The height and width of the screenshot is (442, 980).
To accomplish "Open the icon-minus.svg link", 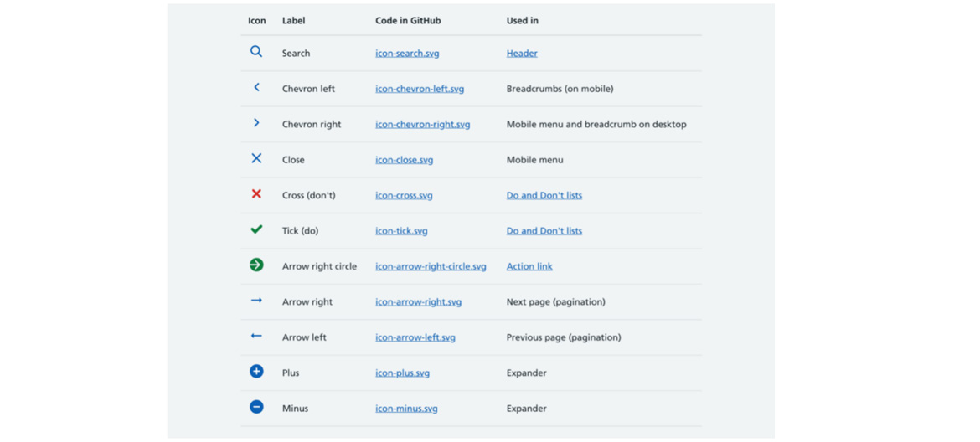I will (x=406, y=409).
